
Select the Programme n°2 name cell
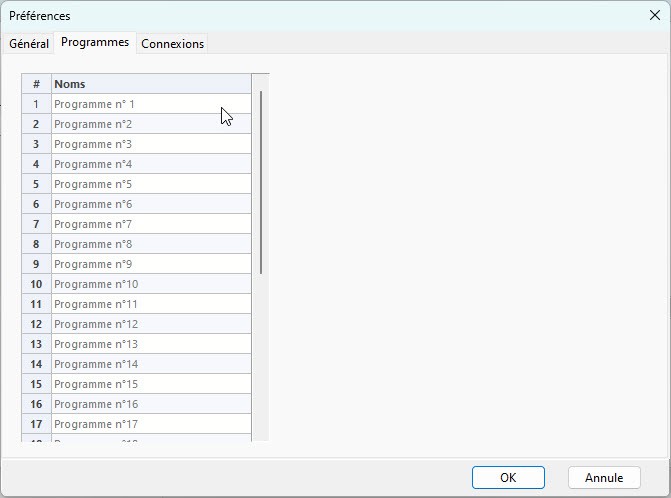click(150, 124)
